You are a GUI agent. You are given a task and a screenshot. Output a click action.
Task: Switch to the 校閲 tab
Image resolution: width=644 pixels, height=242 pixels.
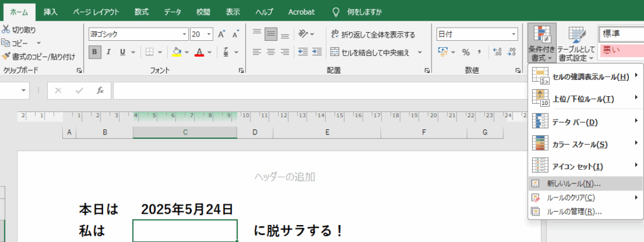point(203,12)
